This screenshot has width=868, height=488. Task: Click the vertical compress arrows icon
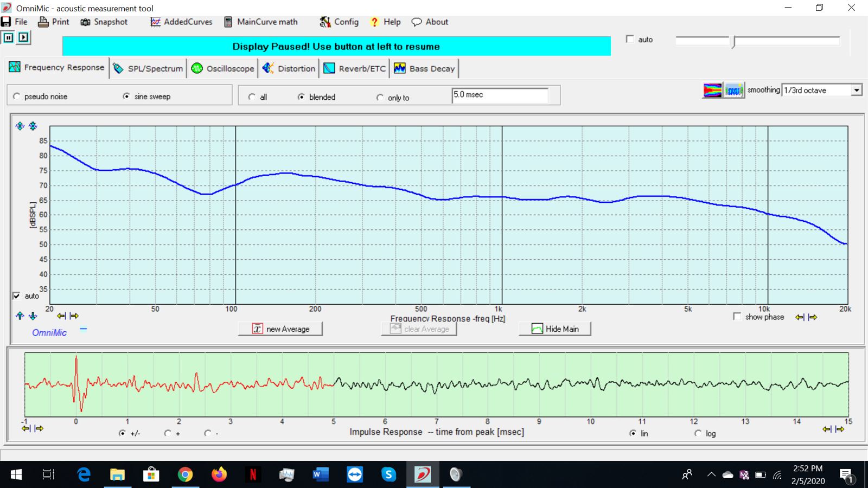(33, 126)
